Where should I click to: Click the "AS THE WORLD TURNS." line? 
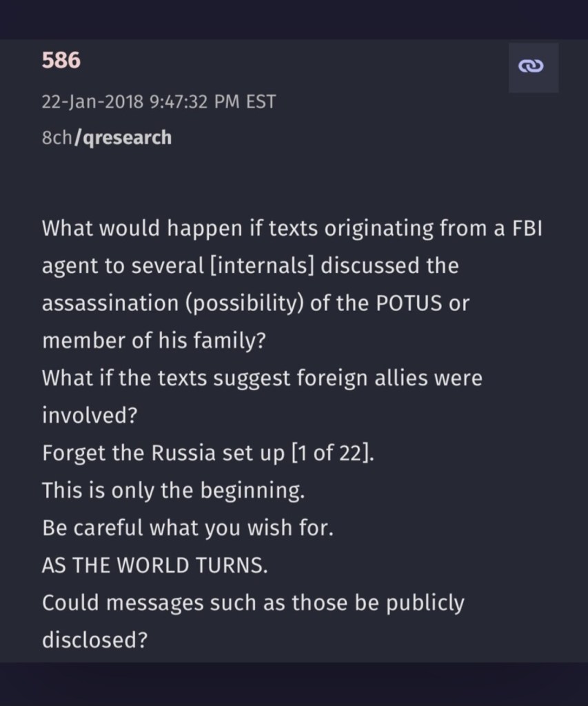pos(155,565)
